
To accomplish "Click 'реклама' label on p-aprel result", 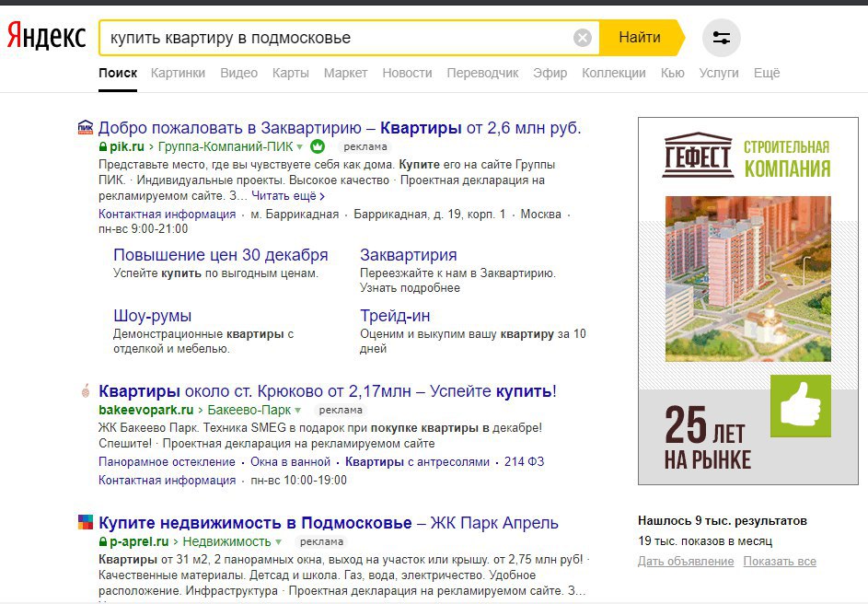I will (x=321, y=541).
